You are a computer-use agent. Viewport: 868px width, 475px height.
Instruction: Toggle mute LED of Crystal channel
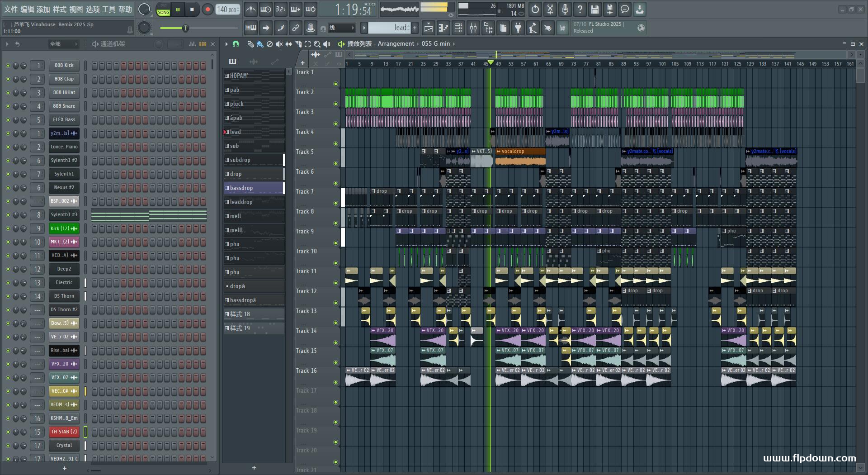point(8,446)
